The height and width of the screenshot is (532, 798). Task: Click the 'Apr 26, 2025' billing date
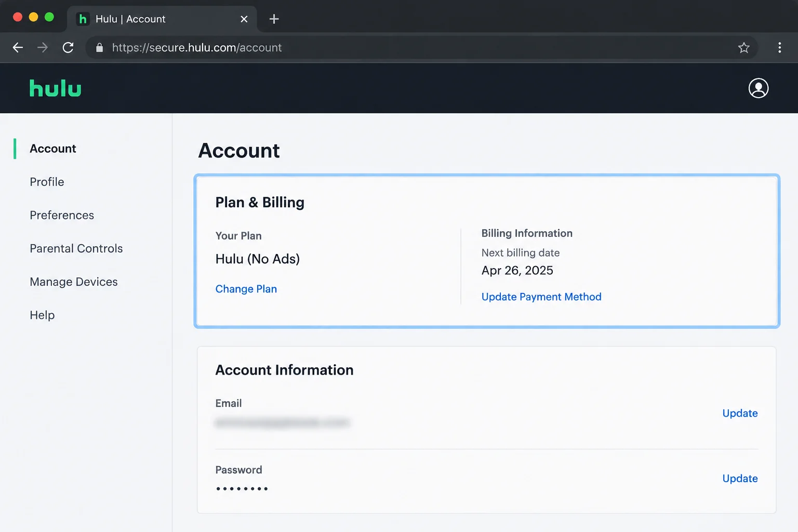517,270
